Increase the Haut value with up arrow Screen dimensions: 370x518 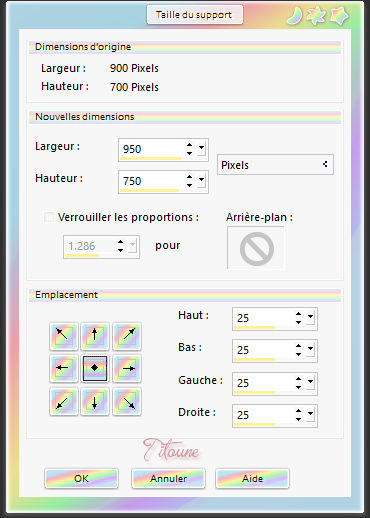(x=298, y=314)
